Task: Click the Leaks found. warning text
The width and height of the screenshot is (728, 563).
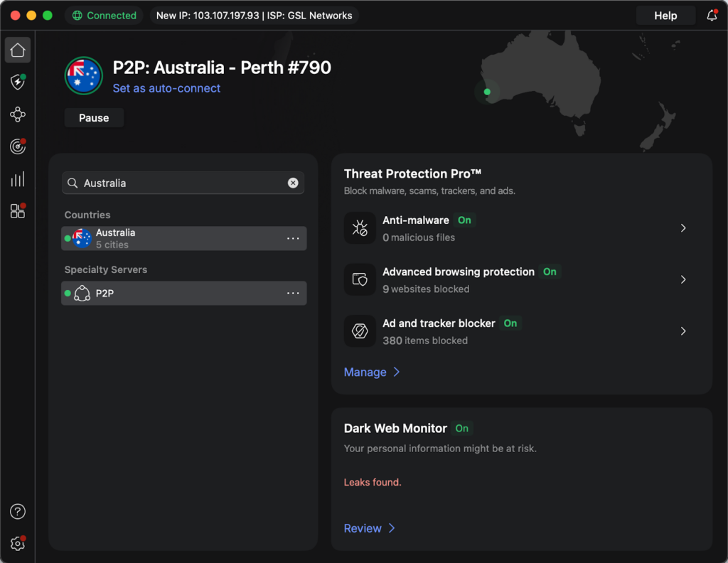Action: (x=373, y=482)
